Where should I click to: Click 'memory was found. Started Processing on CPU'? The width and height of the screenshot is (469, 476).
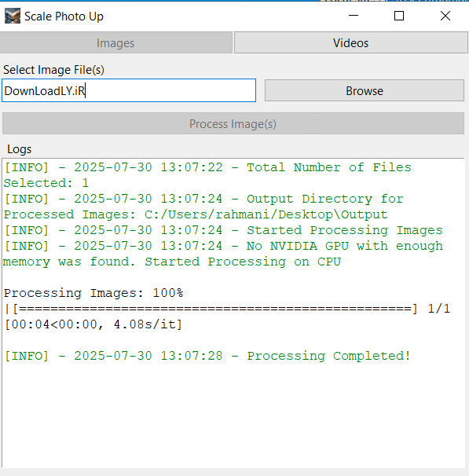[172, 262]
